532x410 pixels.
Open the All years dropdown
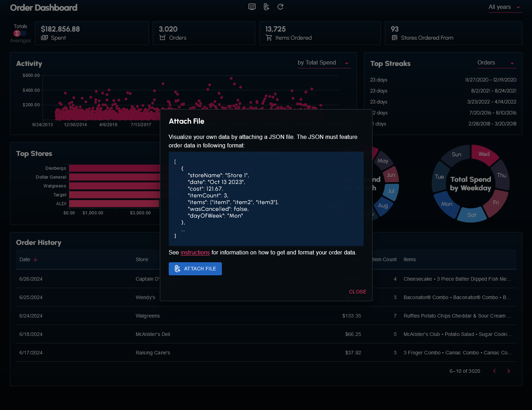pyautogui.click(x=505, y=7)
